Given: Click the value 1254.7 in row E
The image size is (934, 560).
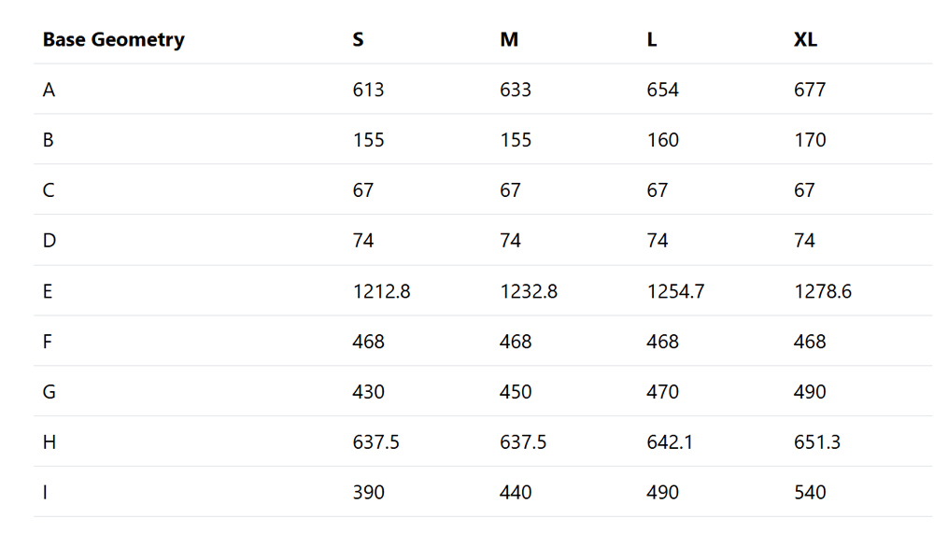Looking at the screenshot, I should (x=675, y=291).
